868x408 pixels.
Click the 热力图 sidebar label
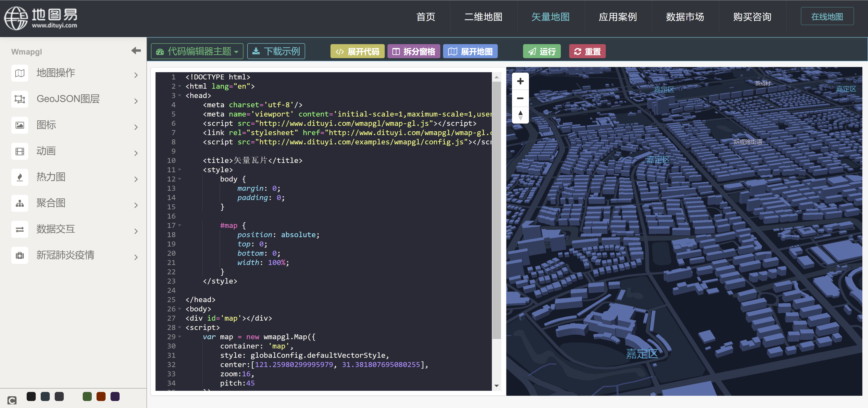(x=51, y=177)
